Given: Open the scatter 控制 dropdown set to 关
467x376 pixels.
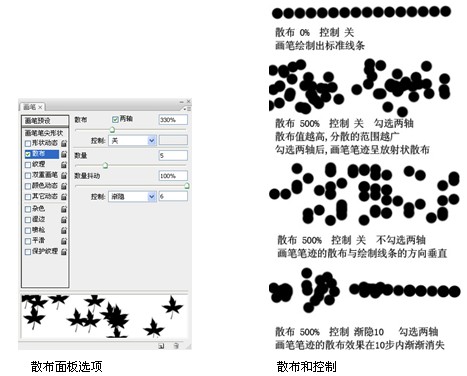Looking at the screenshot, I should click(132, 141).
